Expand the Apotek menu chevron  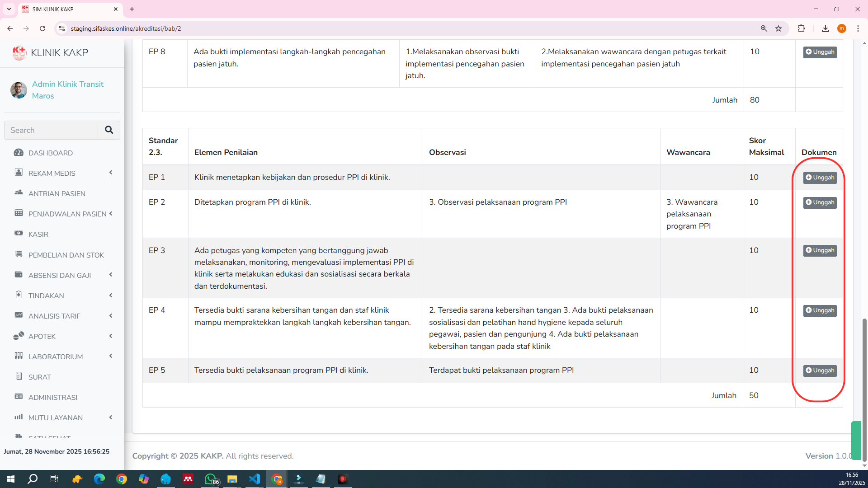(111, 336)
